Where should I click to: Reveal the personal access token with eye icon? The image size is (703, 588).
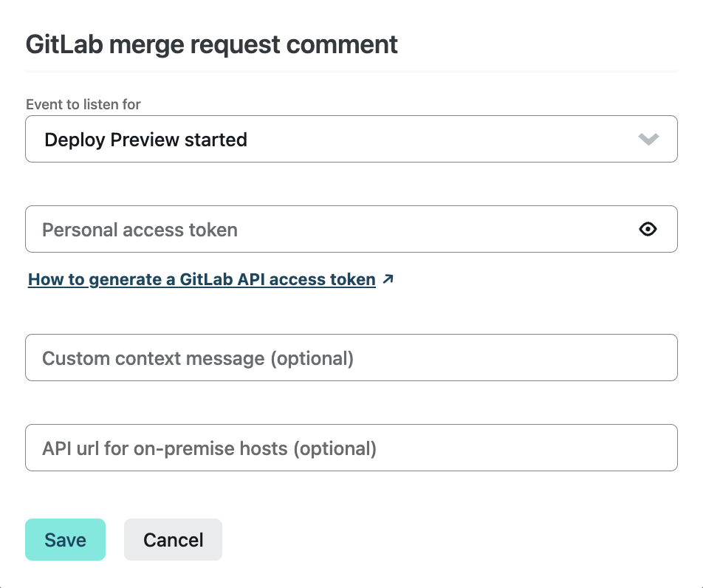(648, 229)
